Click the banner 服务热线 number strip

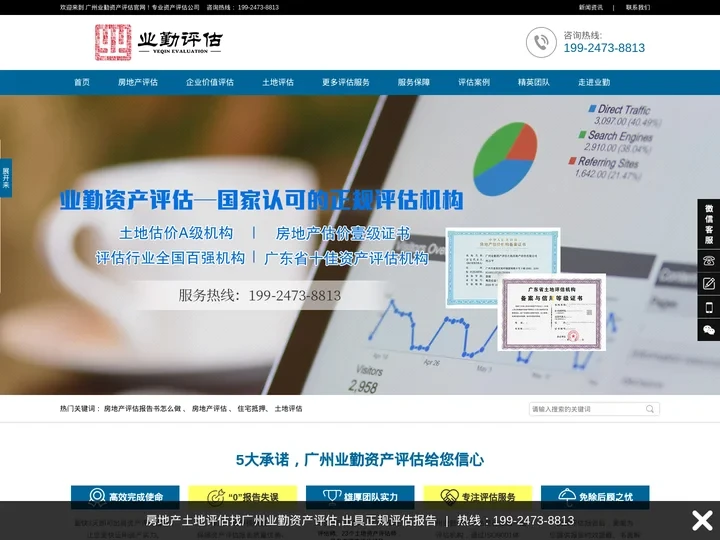tap(259, 295)
